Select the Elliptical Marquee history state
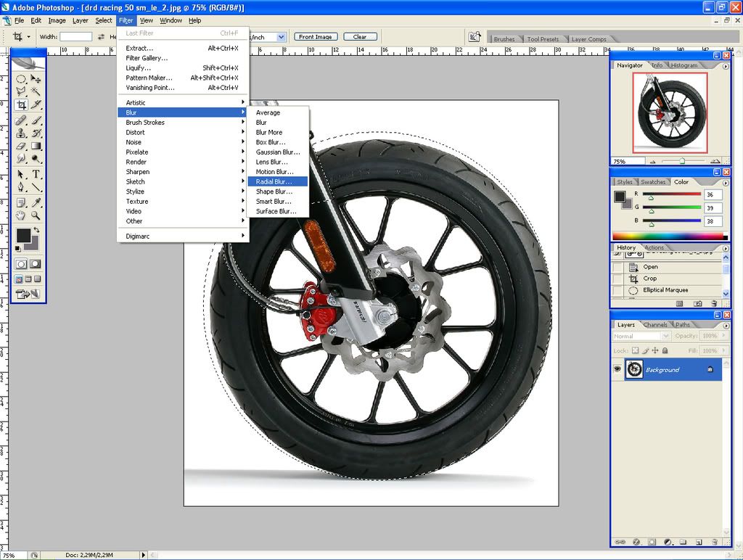The height and width of the screenshot is (560, 743). (x=665, y=290)
